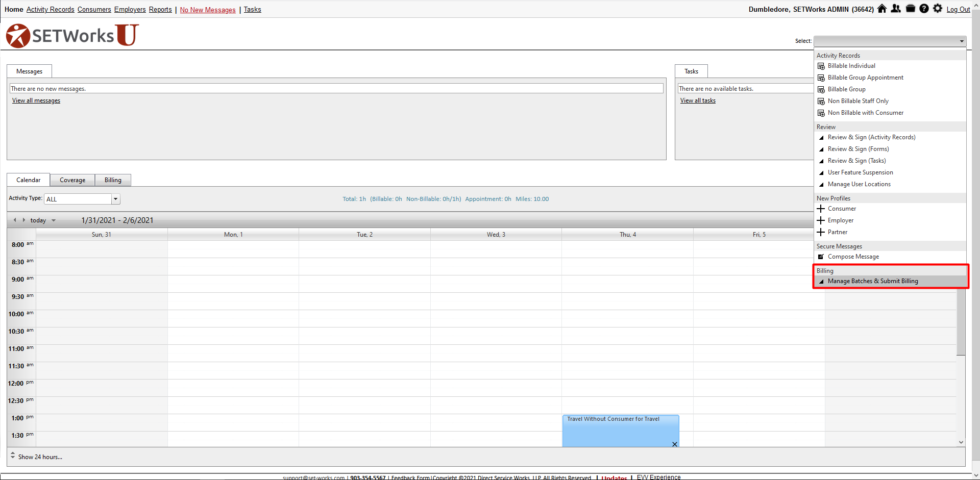The width and height of the screenshot is (980, 480).
Task: Choose Non Billable with Consumer
Action: pyautogui.click(x=866, y=113)
